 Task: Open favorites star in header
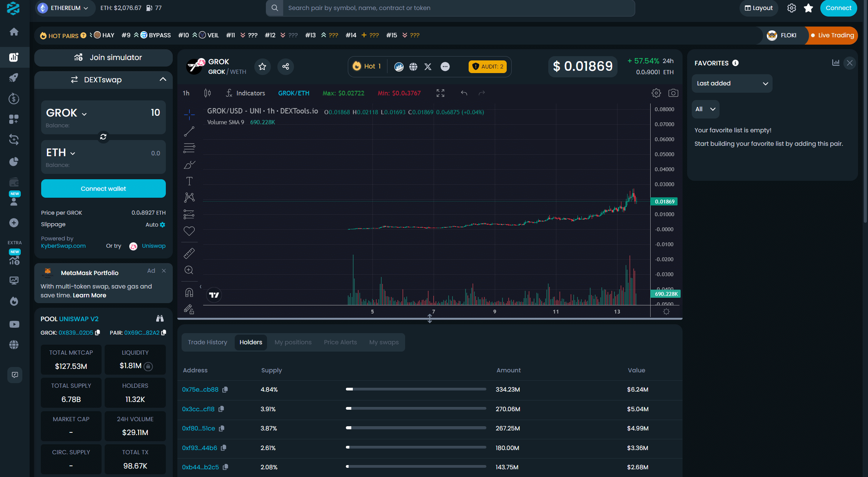[808, 8]
